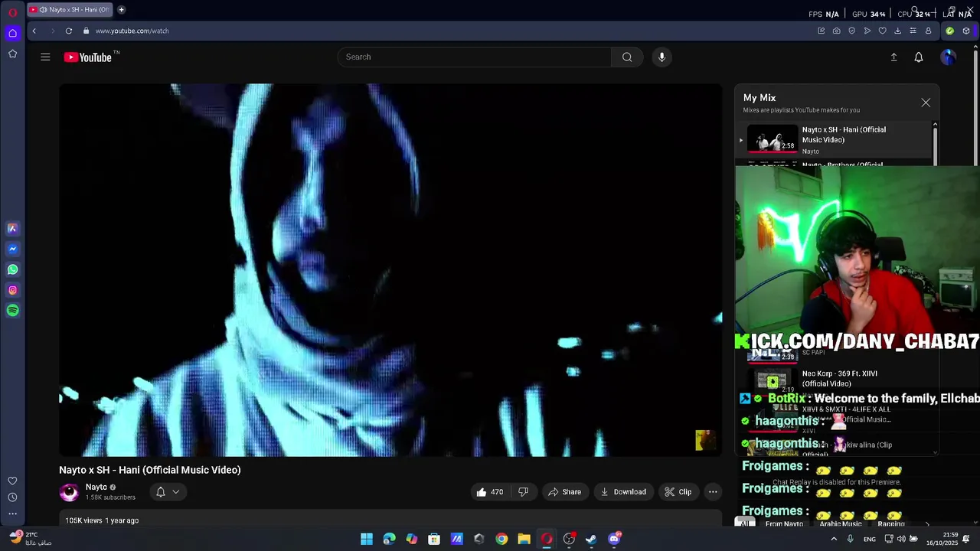Open the more actions three-dot menu
Image resolution: width=980 pixels, height=551 pixels.
pyautogui.click(x=713, y=492)
